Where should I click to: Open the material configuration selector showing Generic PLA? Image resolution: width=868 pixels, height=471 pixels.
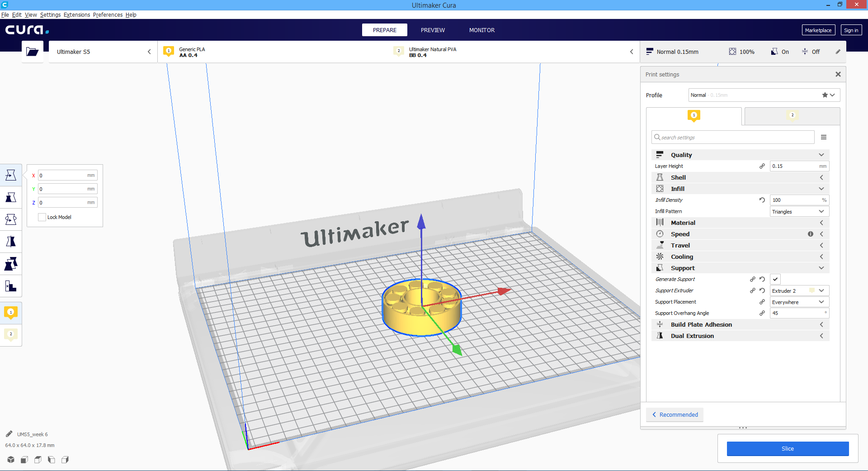[x=399, y=52]
